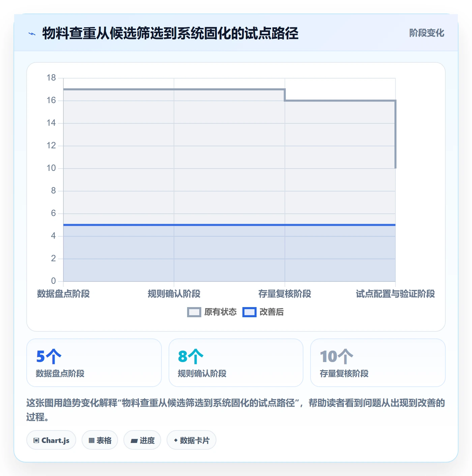Screen dimensions: 472x476
Task: Click the square icon in Chart.js chip
Action: click(x=36, y=440)
